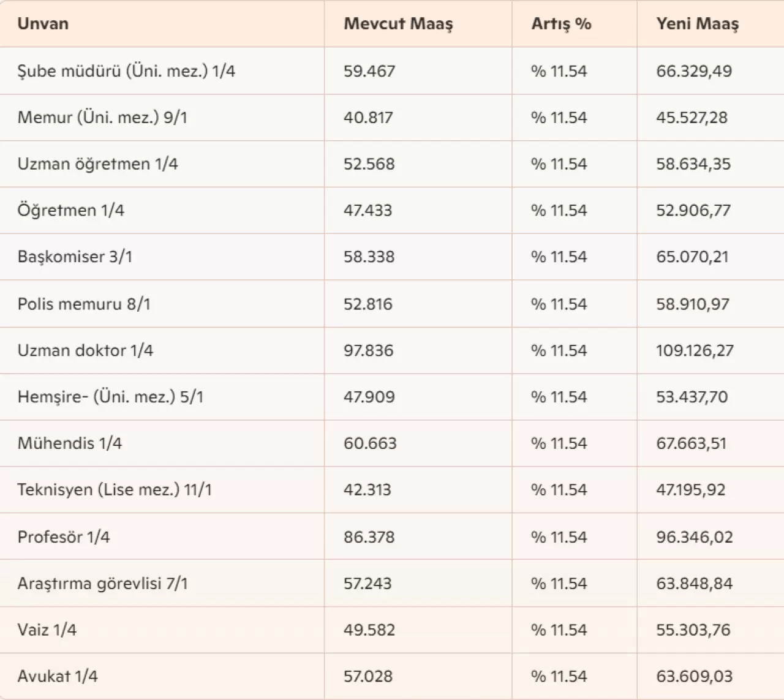Image resolution: width=784 pixels, height=700 pixels.
Task: Click '% 11.54' in the Polis memuru row
Action: (559, 304)
